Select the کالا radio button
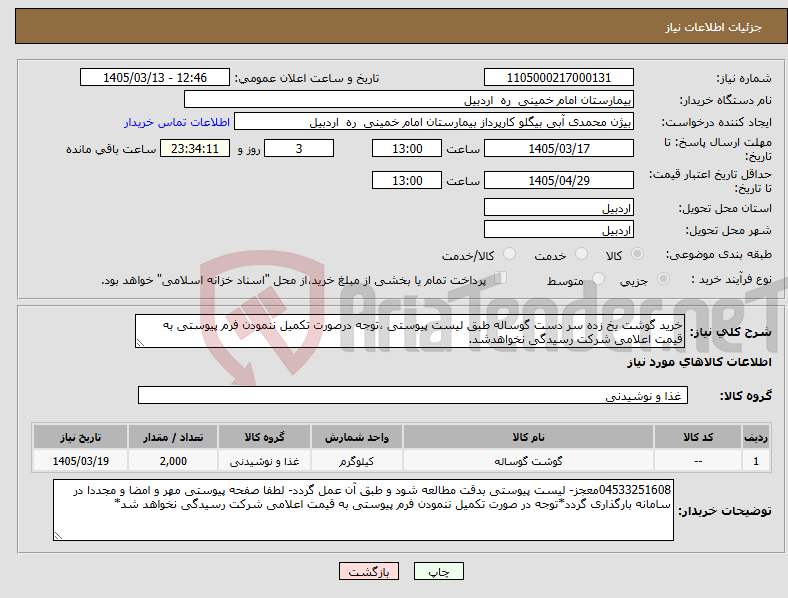This screenshot has width=788, height=598. tap(637, 254)
